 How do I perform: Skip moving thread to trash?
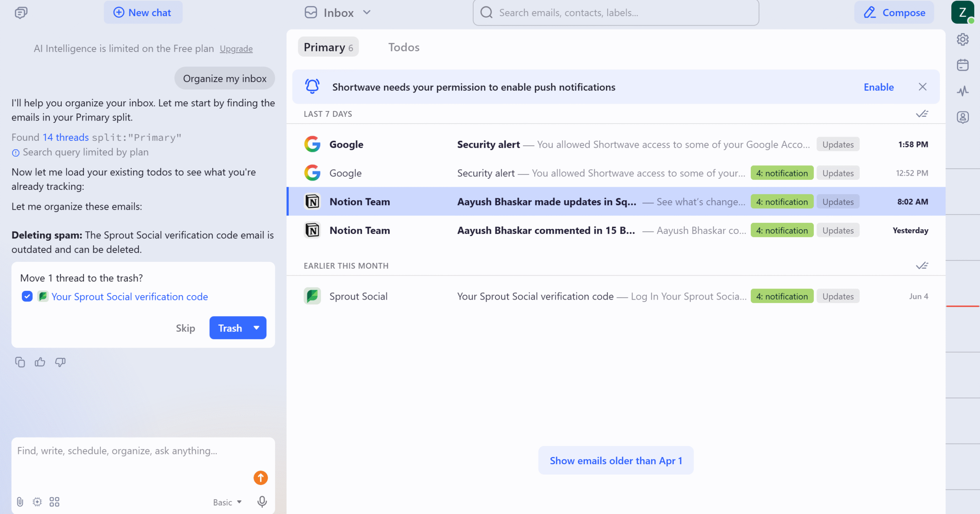coord(185,328)
